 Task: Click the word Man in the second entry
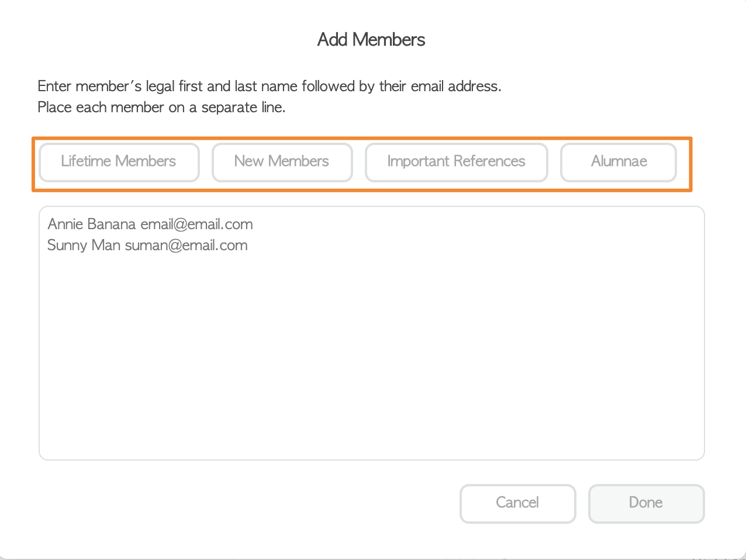click(x=106, y=246)
